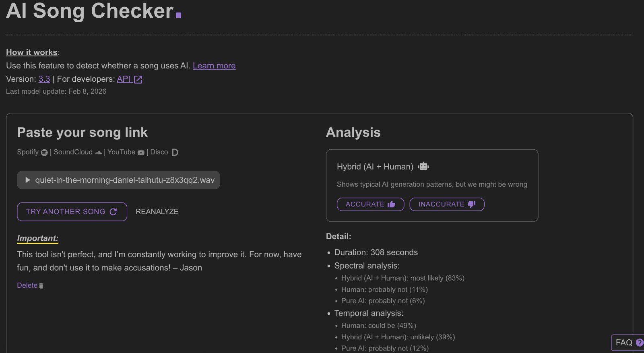Image resolution: width=644 pixels, height=353 pixels.
Task: Open version 3.3 link
Action: point(44,79)
